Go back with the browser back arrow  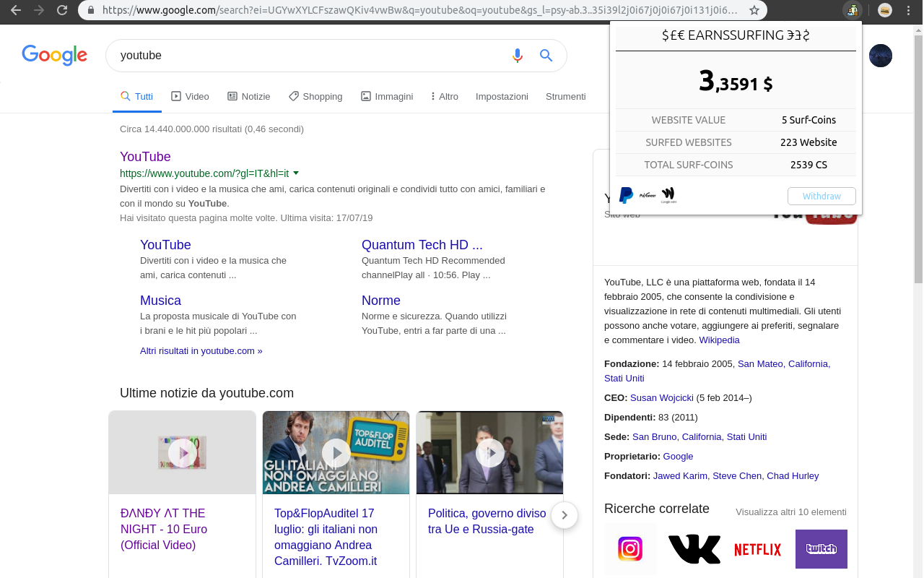(x=15, y=10)
